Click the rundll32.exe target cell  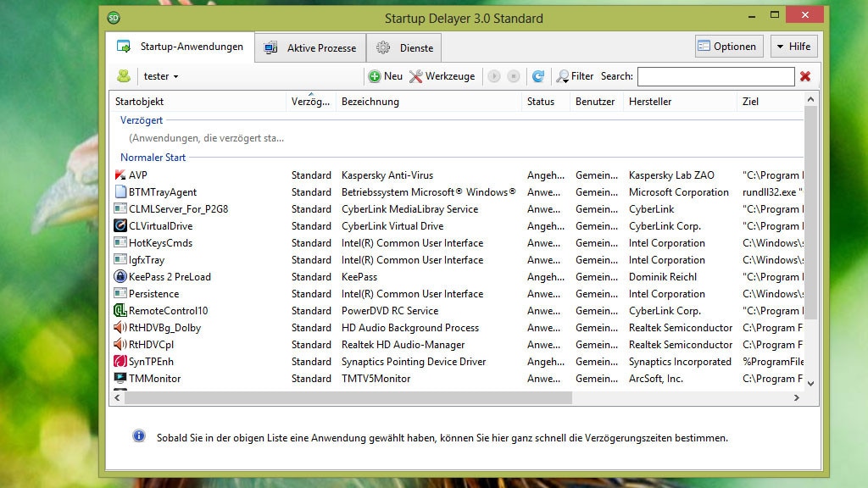pos(772,192)
